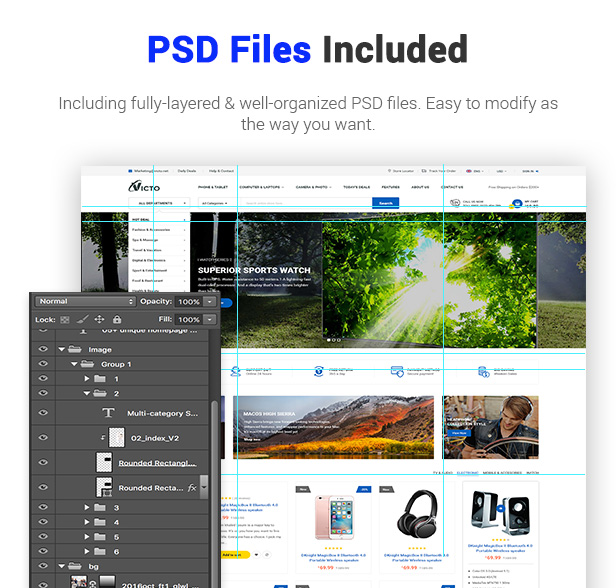Click the Sign In link in mockup top bar
Viewport: 616px width, 588px height.
pyautogui.click(x=530, y=171)
